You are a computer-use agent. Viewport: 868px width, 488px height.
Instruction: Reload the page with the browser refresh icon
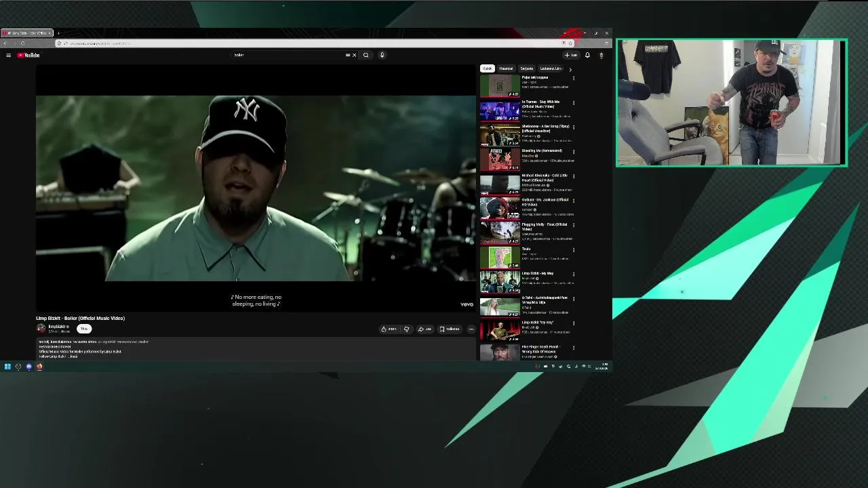pos(22,43)
